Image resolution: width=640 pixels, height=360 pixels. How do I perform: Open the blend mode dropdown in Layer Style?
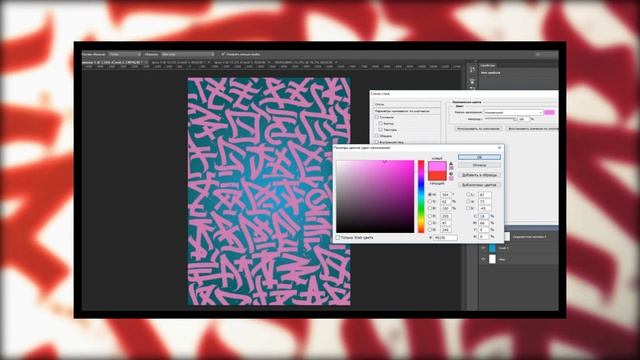coord(513,112)
